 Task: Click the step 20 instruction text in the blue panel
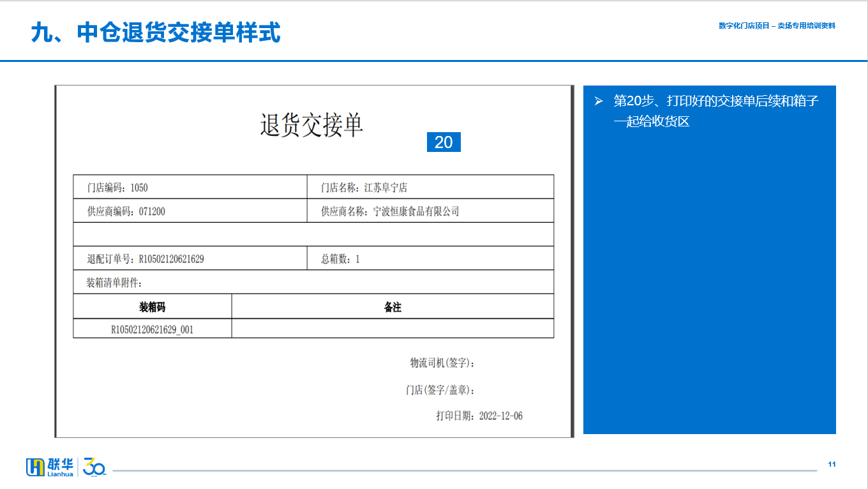coord(716,111)
